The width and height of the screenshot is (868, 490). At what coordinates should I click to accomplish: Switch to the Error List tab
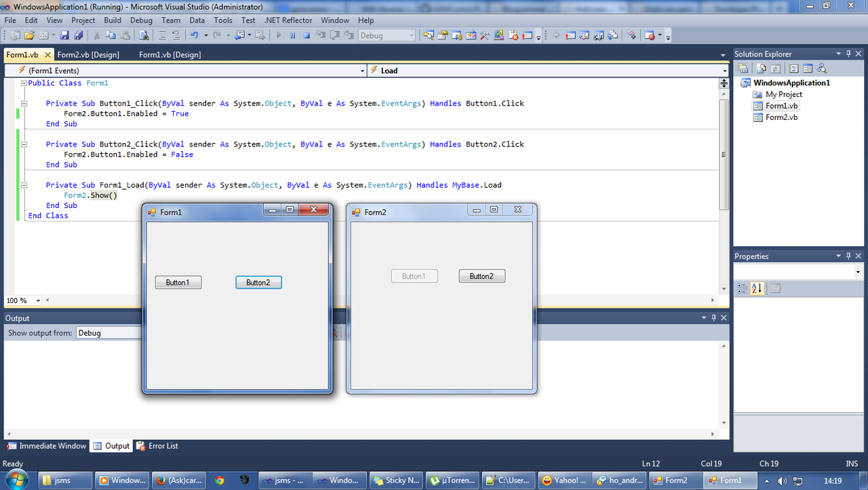tap(157, 446)
